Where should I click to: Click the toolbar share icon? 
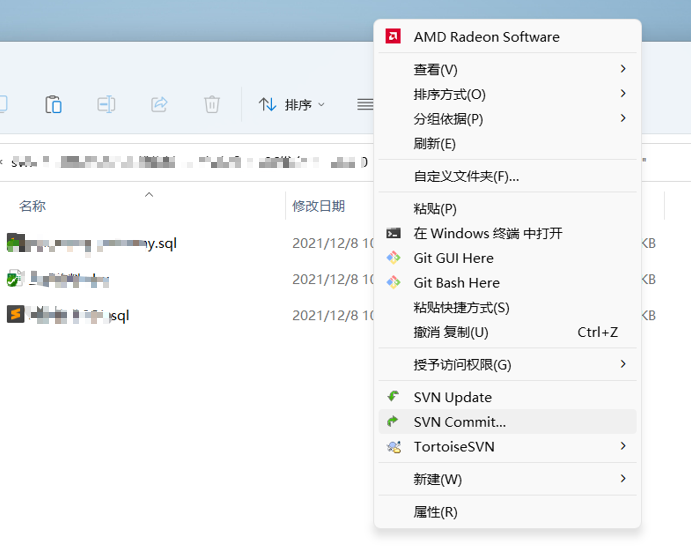point(159,104)
